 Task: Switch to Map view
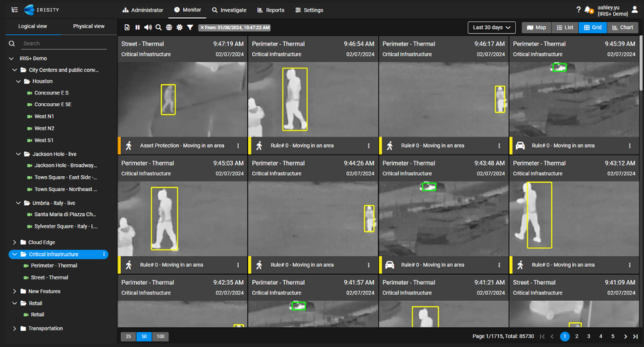click(535, 27)
